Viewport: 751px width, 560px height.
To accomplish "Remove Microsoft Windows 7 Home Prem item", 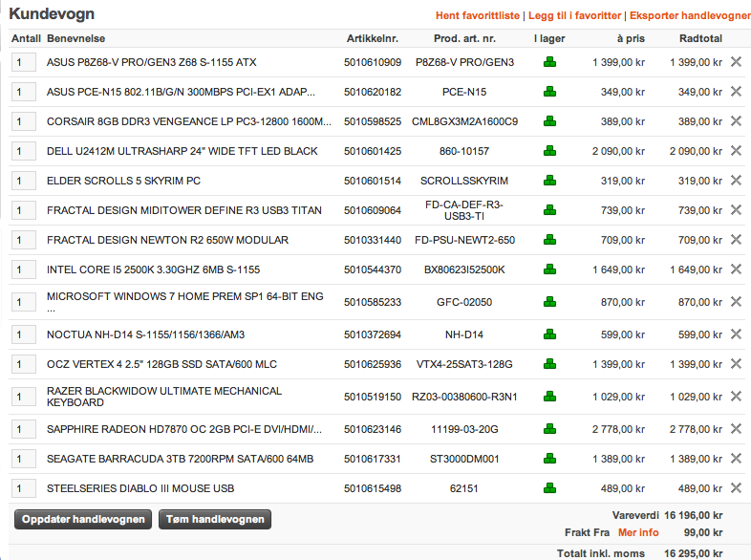I will coord(736,302).
